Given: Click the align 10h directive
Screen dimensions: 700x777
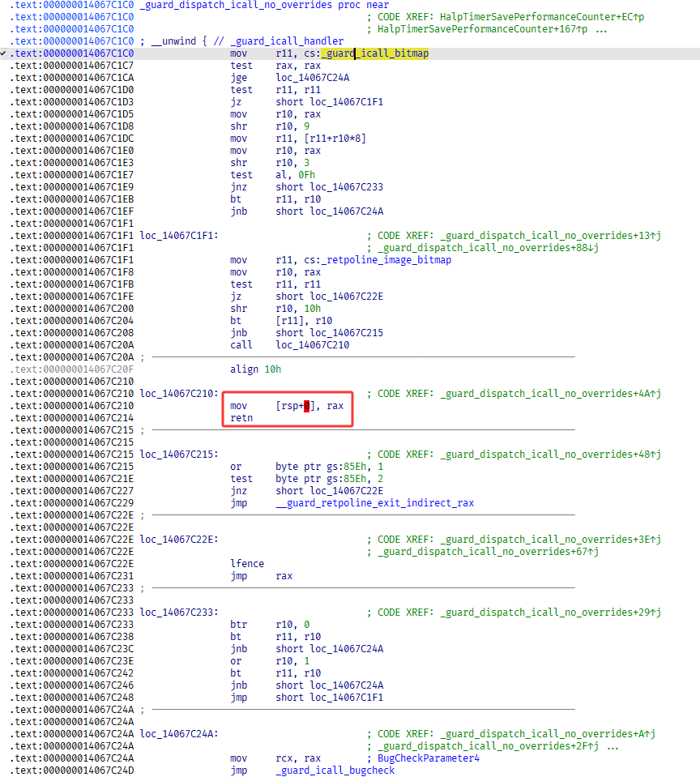Looking at the screenshot, I should click(256, 369).
